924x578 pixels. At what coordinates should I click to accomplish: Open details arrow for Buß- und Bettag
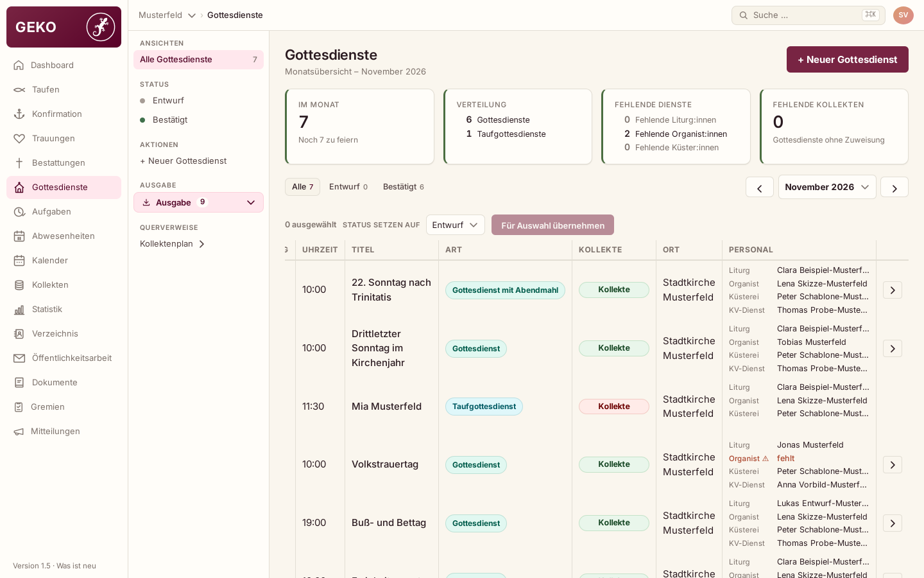[893, 523]
